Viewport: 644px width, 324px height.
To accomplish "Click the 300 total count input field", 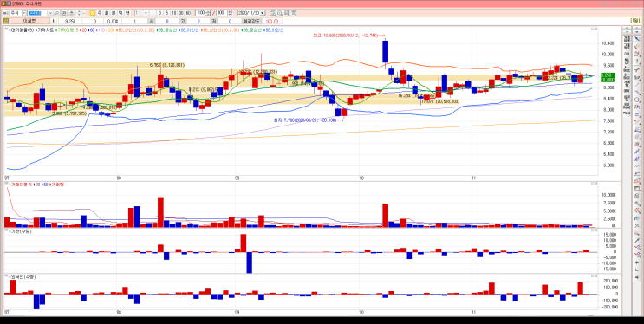I will (222, 13).
